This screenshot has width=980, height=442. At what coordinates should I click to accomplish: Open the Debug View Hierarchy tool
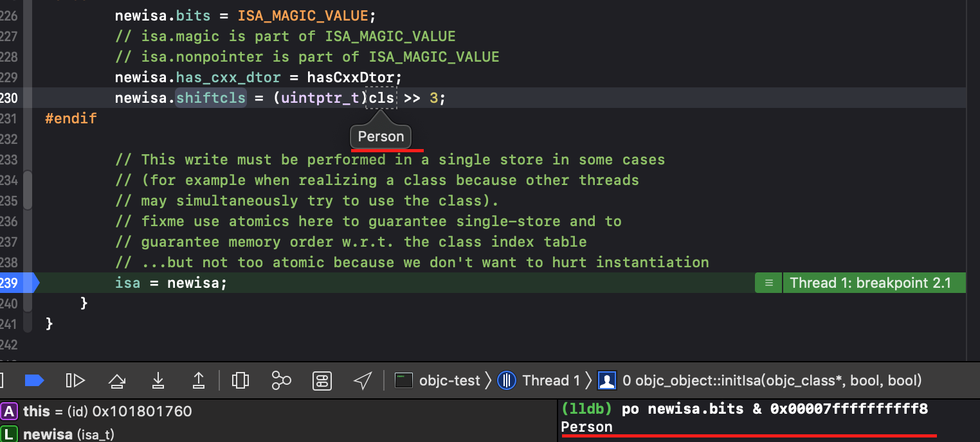[240, 380]
